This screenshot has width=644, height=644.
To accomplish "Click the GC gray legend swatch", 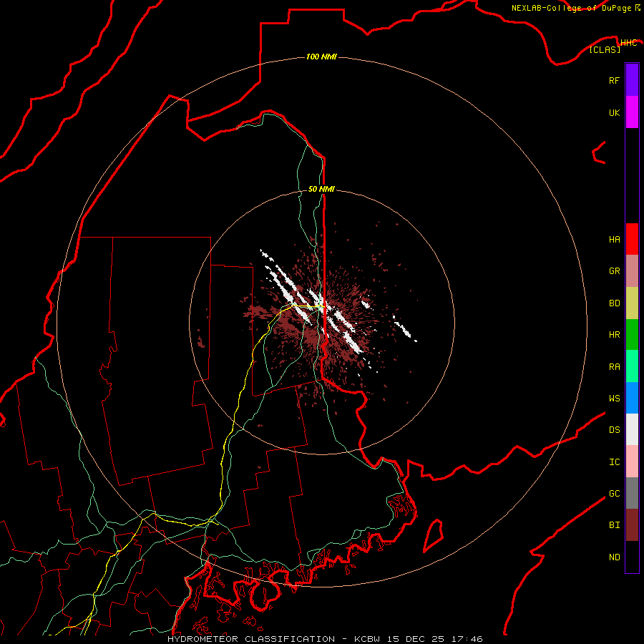I will click(632, 493).
